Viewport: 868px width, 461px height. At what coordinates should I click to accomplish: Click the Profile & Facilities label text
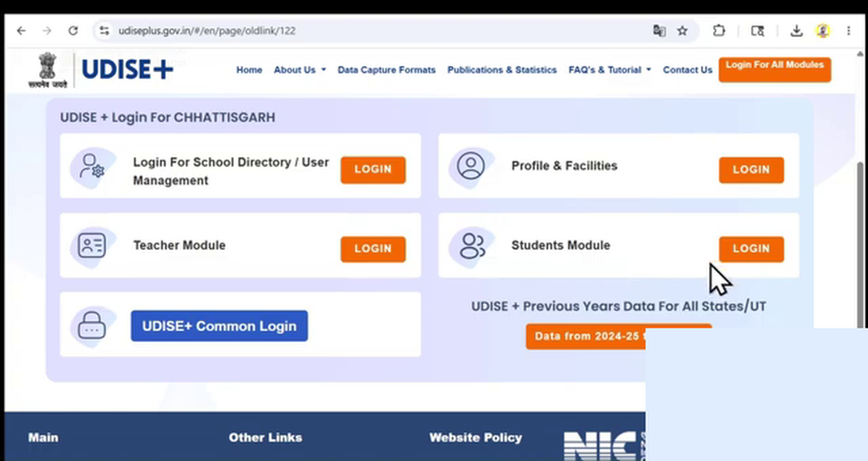(564, 166)
